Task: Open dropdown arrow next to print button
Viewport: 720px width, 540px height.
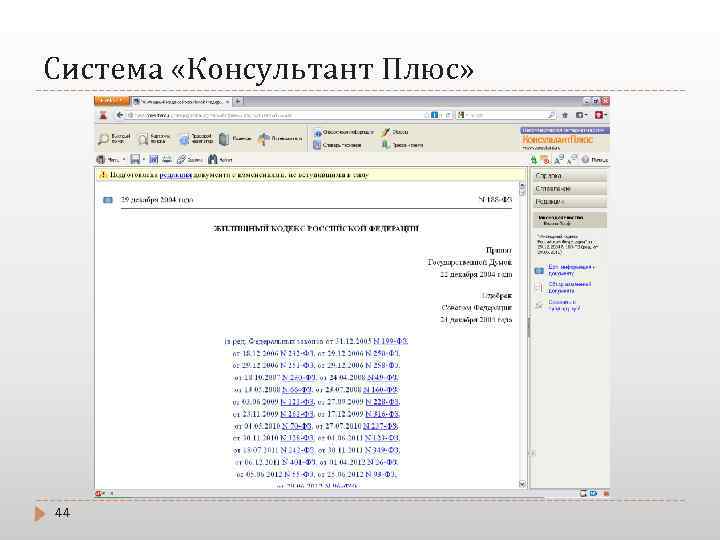Action: point(124,159)
